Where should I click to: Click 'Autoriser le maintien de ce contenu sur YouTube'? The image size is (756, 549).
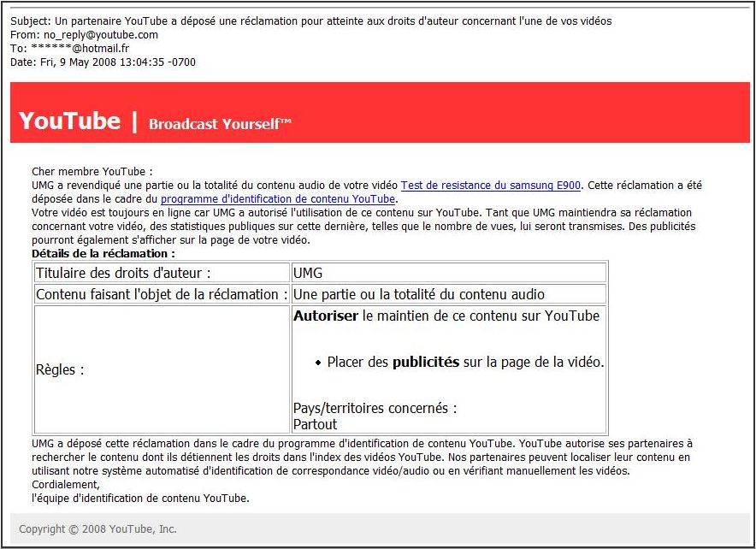click(446, 316)
